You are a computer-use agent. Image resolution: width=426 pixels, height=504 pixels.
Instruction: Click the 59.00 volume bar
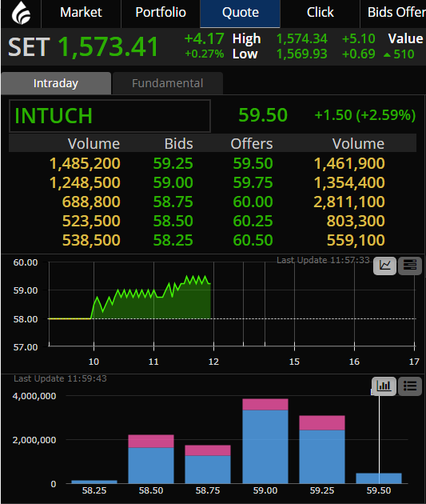[x=265, y=441]
